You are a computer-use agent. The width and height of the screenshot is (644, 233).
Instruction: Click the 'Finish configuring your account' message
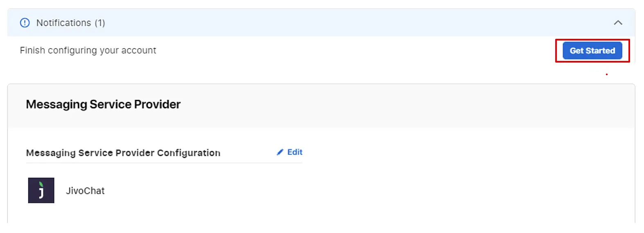[x=88, y=50]
